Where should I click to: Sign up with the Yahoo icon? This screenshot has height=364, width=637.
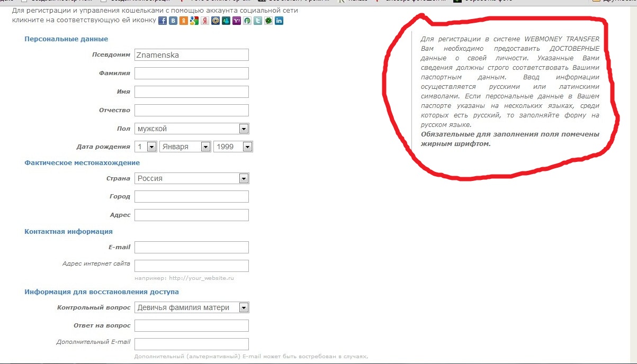coord(237,21)
